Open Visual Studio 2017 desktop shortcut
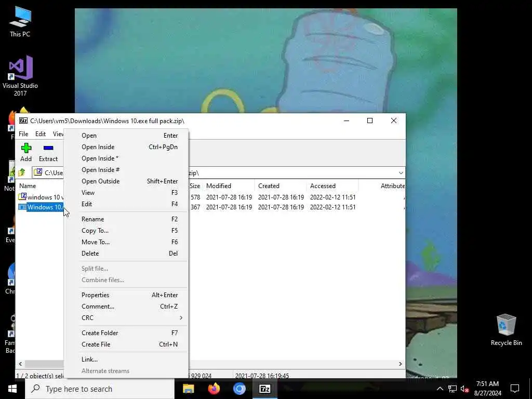The width and height of the screenshot is (532, 399). [x=20, y=76]
